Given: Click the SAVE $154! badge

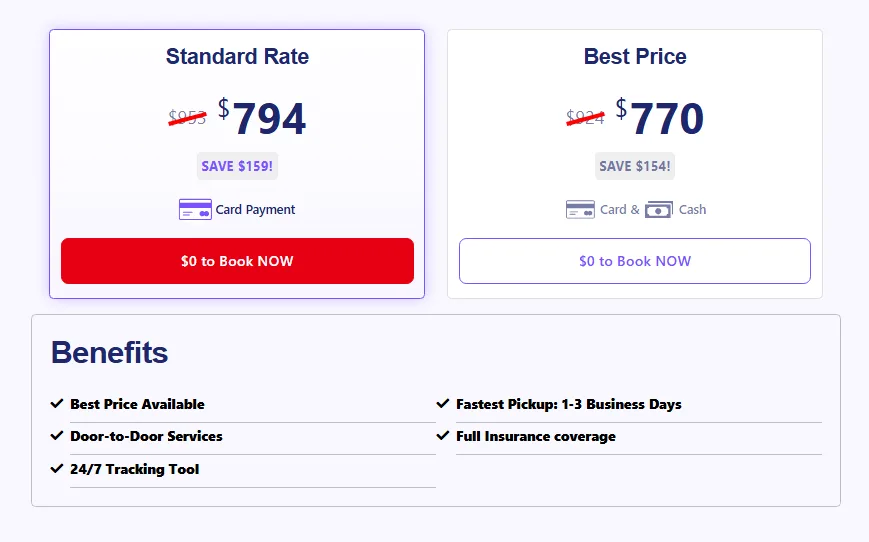Looking at the screenshot, I should (635, 166).
